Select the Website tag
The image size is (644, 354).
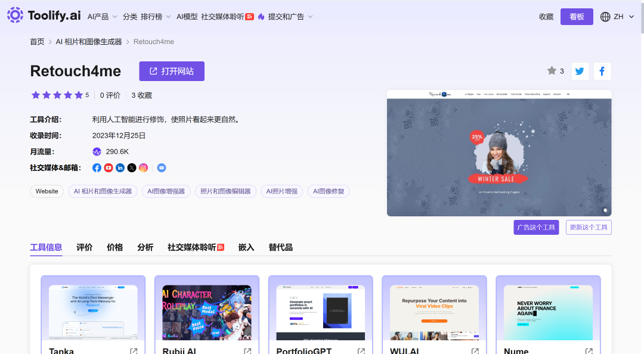tap(47, 191)
